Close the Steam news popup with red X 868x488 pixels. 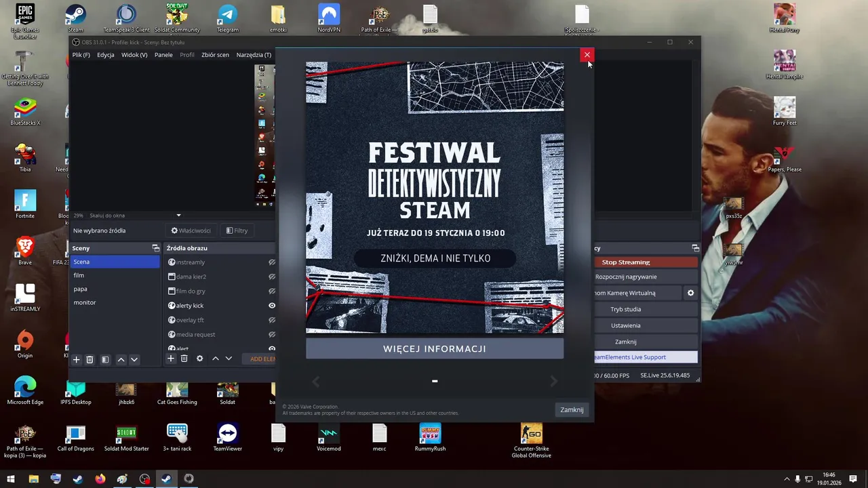(x=587, y=55)
